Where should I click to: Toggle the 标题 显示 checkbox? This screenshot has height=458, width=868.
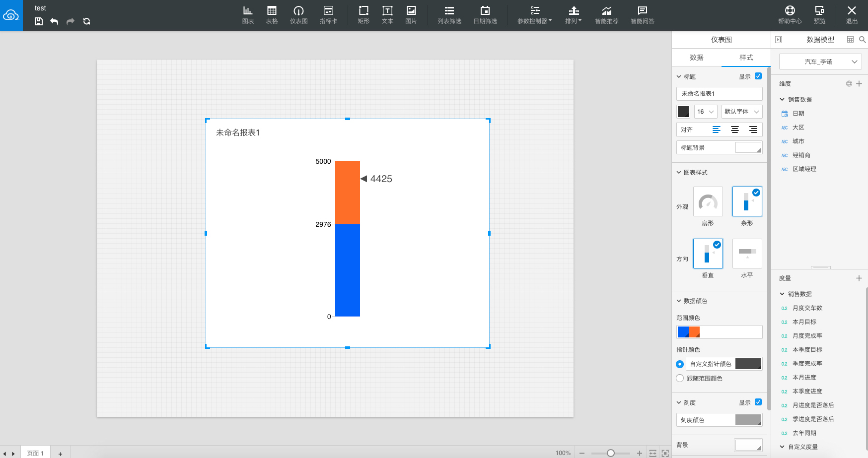click(x=758, y=76)
